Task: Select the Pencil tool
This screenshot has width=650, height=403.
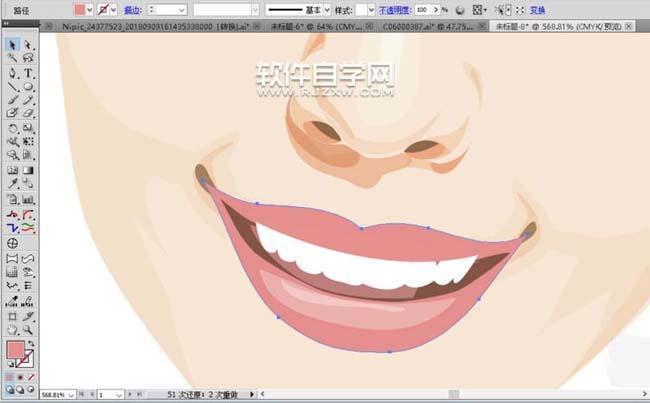Action: pyautogui.click(x=28, y=100)
